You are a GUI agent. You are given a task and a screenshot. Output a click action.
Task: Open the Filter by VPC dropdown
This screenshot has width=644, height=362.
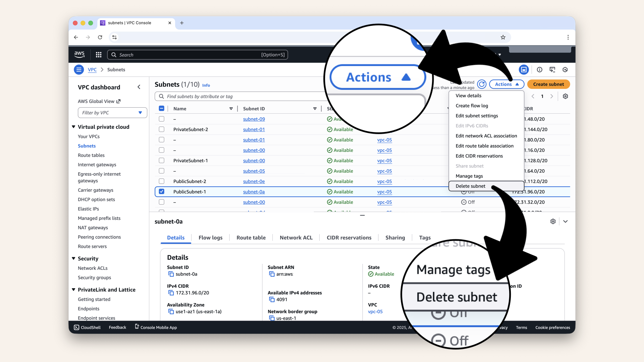pos(112,113)
